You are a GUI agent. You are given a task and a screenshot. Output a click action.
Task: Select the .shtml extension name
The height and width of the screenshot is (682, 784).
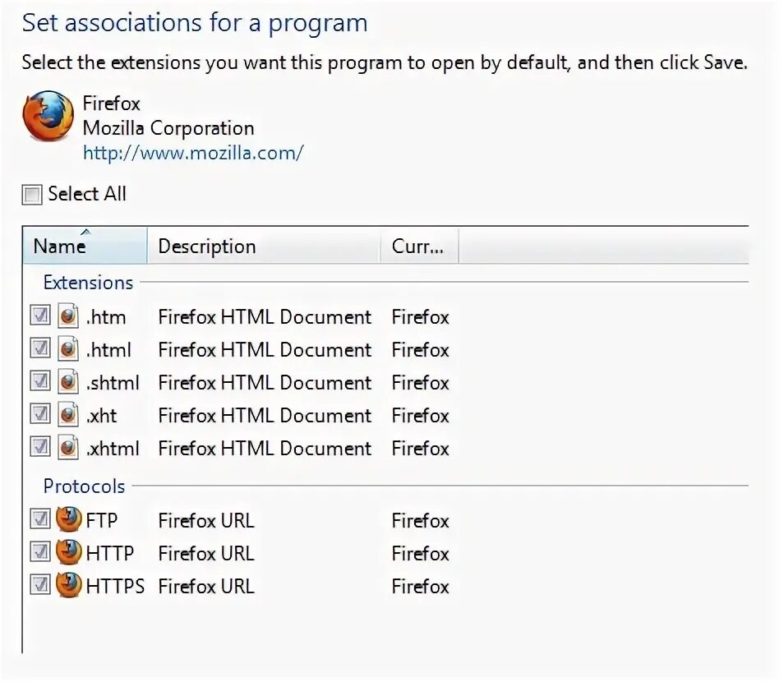pos(113,383)
